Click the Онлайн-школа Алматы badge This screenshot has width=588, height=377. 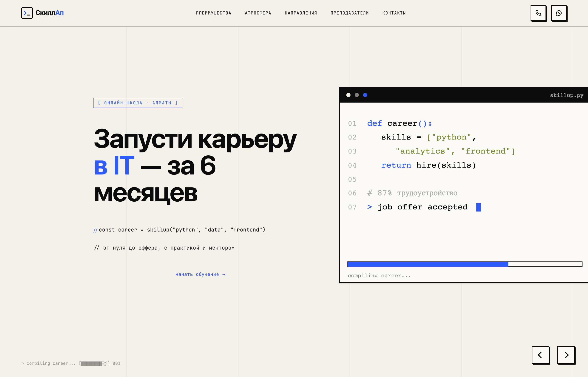pyautogui.click(x=138, y=103)
